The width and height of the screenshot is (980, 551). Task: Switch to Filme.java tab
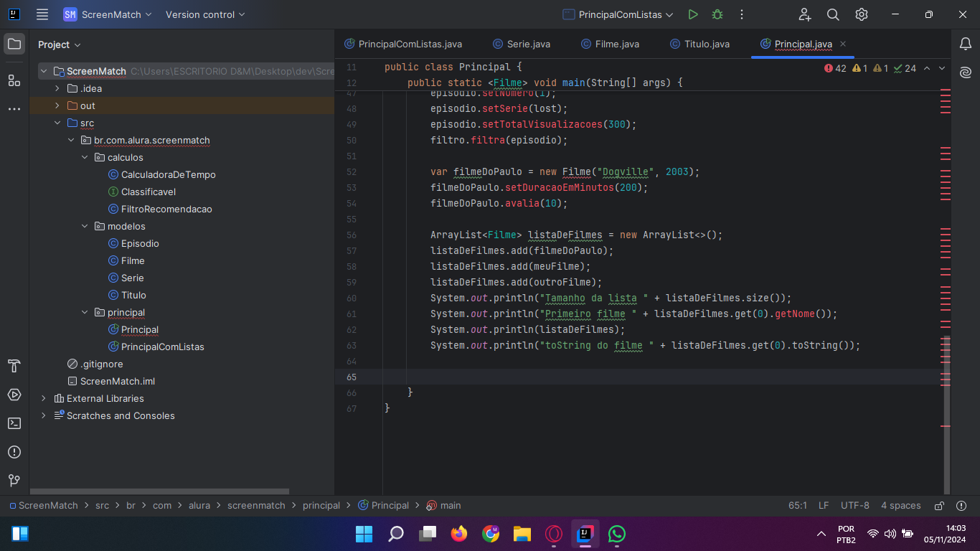pos(610,44)
